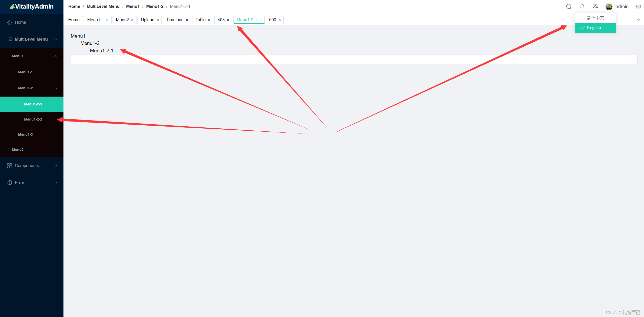Image resolution: width=644 pixels, height=317 pixels.
Task: Click the search icon in top navbar
Action: point(569,6)
